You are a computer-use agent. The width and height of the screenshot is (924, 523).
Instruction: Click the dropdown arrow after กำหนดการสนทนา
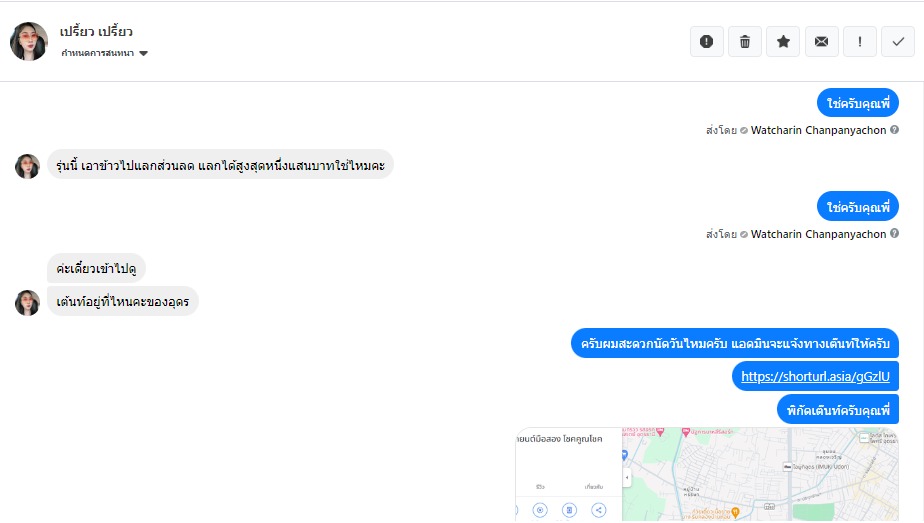pyautogui.click(x=144, y=54)
